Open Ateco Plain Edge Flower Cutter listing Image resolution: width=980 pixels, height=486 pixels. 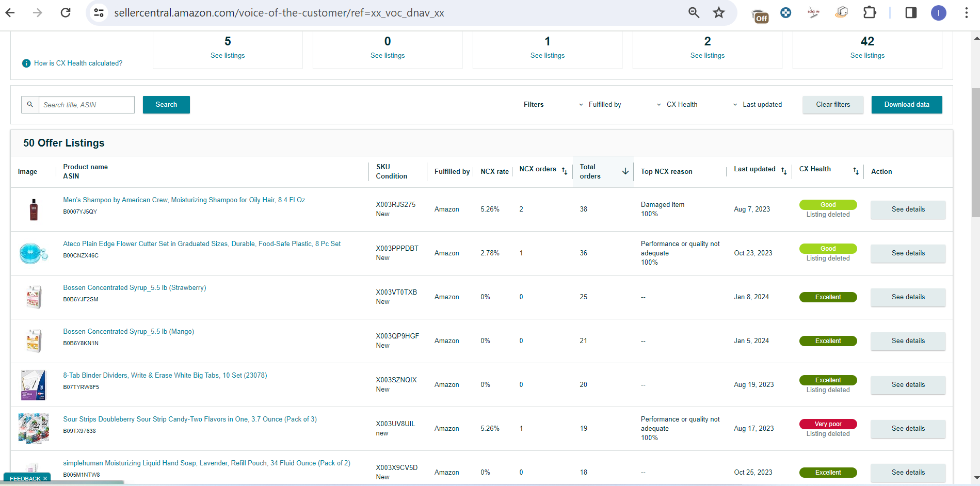(202, 244)
